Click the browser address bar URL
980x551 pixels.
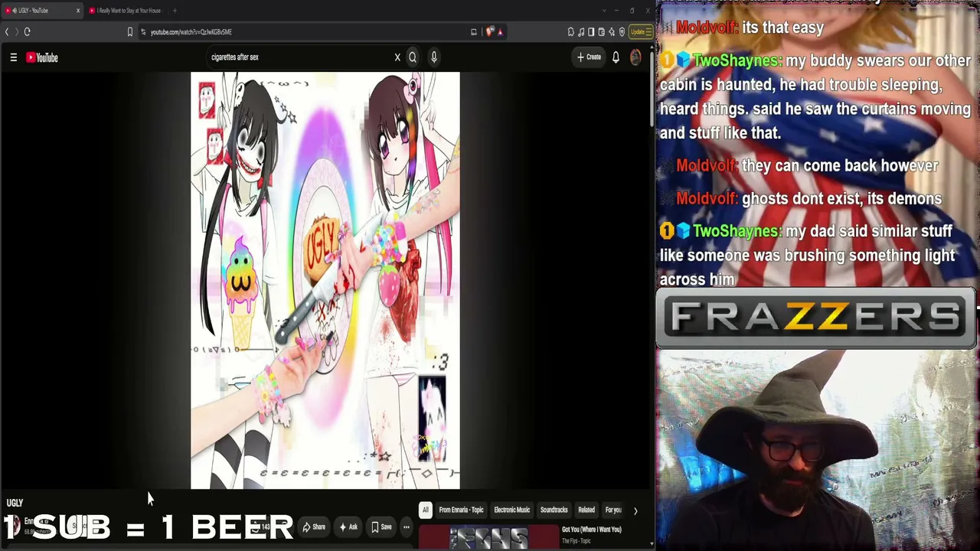(x=191, y=32)
